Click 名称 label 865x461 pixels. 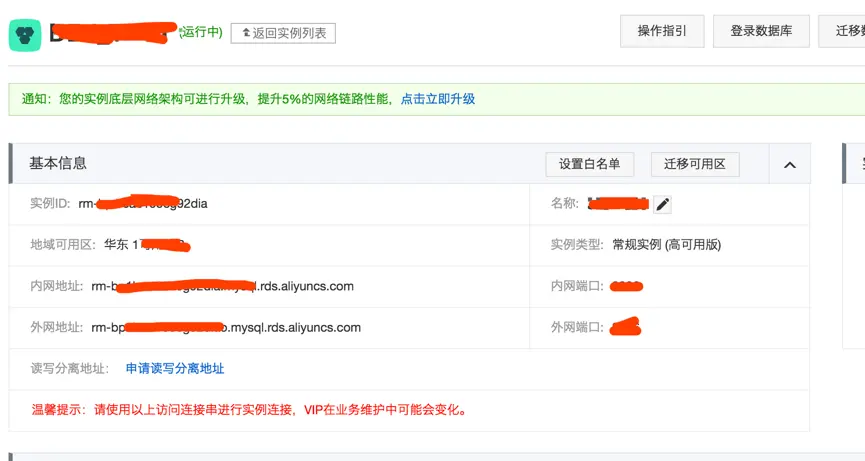point(565,203)
